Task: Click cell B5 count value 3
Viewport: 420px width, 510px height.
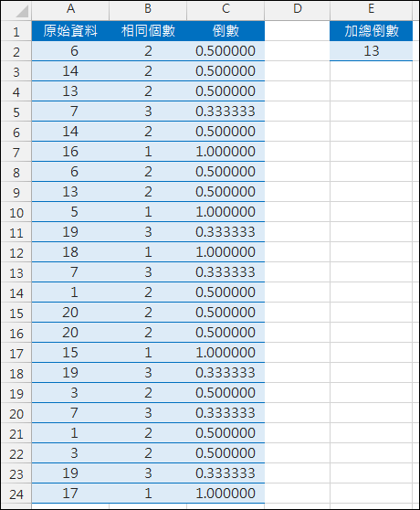Action: (148, 112)
